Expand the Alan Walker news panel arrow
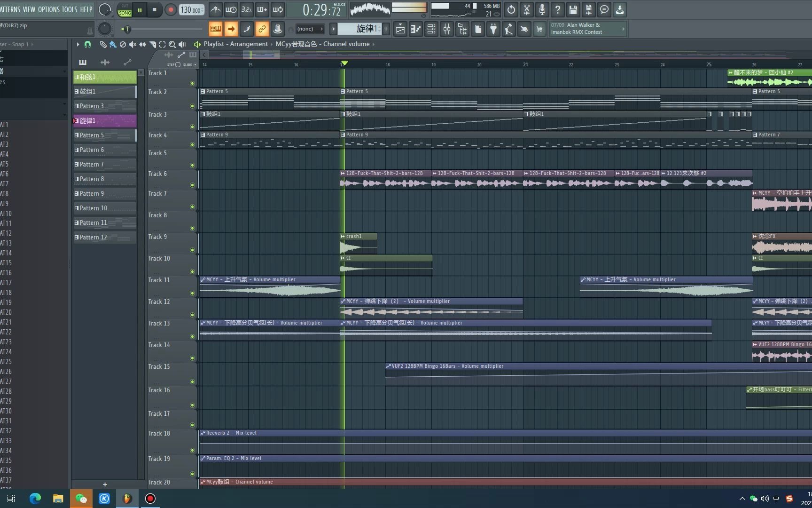 623,29
